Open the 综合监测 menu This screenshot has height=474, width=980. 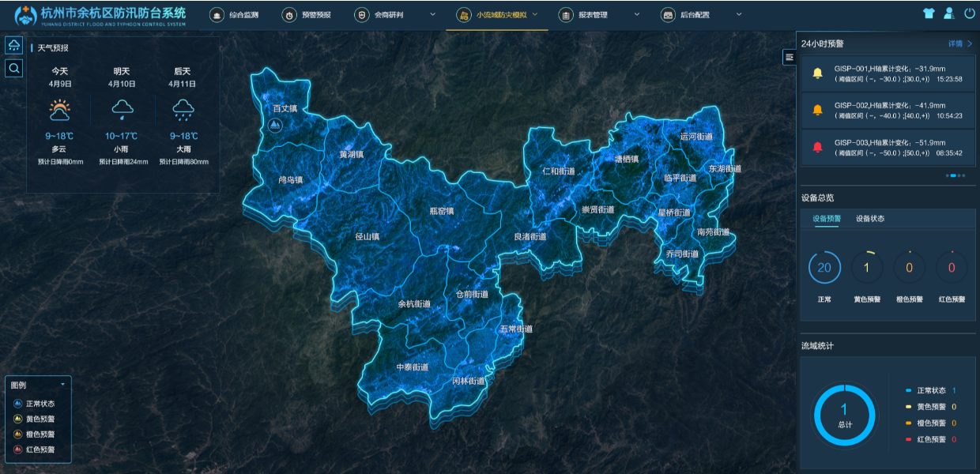235,14
